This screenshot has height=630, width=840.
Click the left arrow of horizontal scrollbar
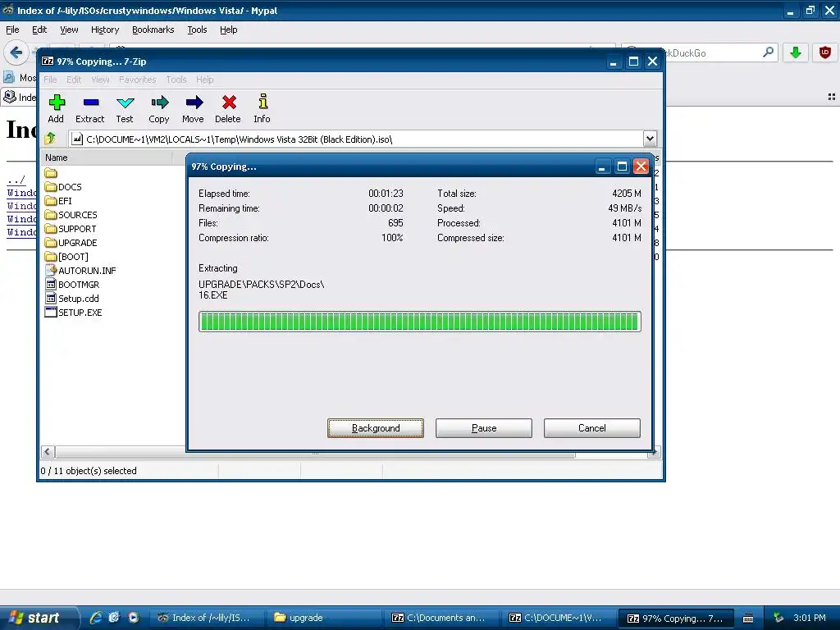tap(47, 452)
